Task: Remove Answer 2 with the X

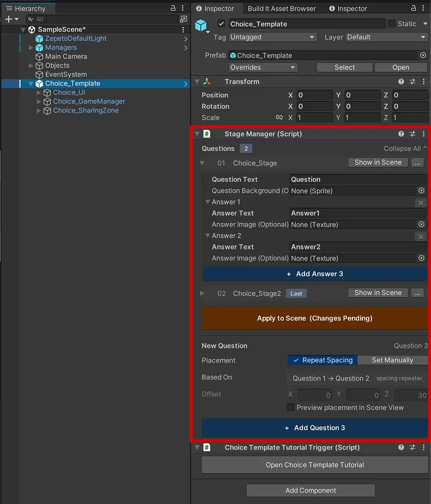Action: [x=421, y=237]
